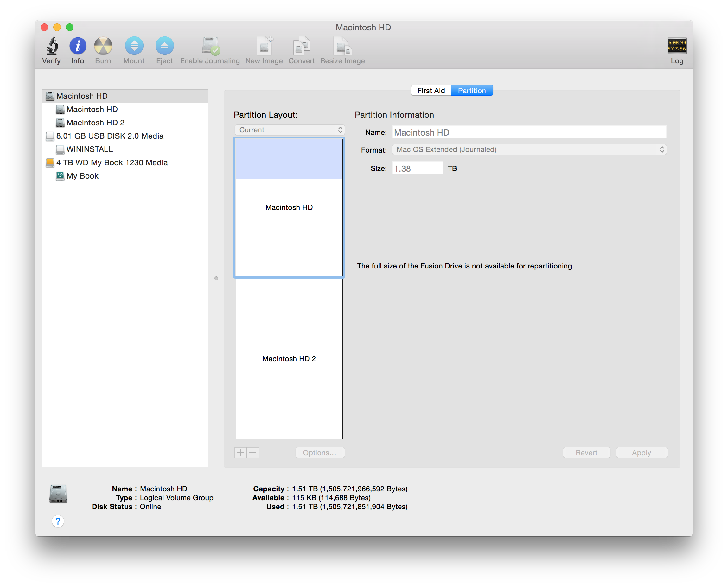Select the Partition tab

(472, 91)
